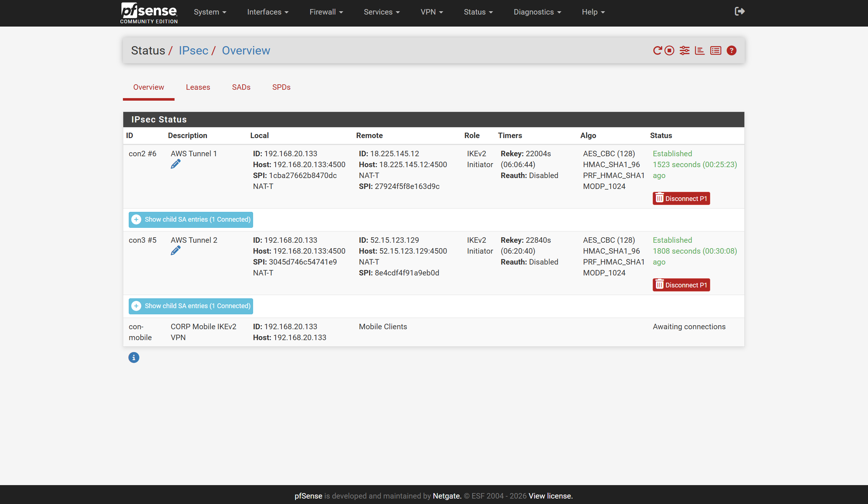Click '1808 seconds (00:30:08)' status text
Viewport: 868px width, 504px height.
[695, 251]
